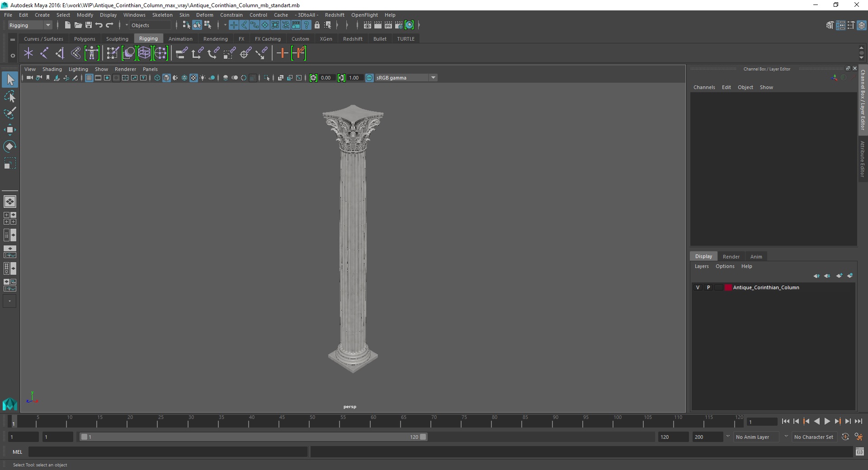Image resolution: width=868 pixels, height=470 pixels.
Task: Click the Undo arrow icon
Action: pos(99,25)
